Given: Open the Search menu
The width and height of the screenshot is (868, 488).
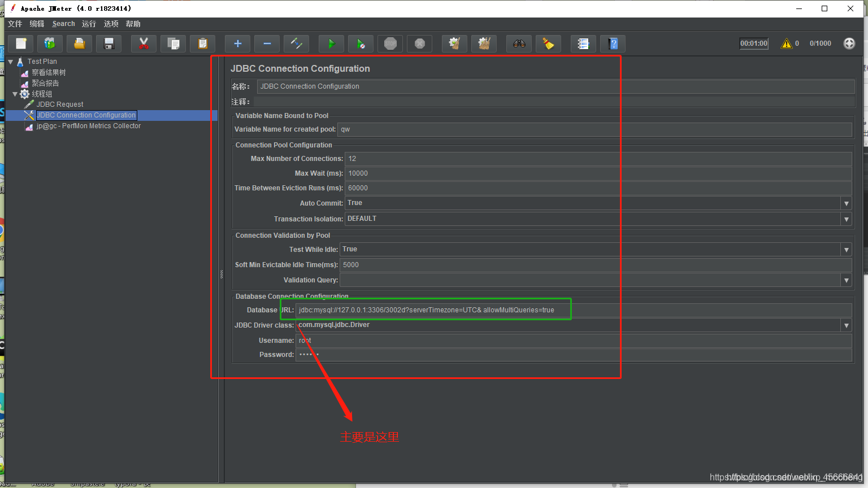Looking at the screenshot, I should tap(63, 24).
